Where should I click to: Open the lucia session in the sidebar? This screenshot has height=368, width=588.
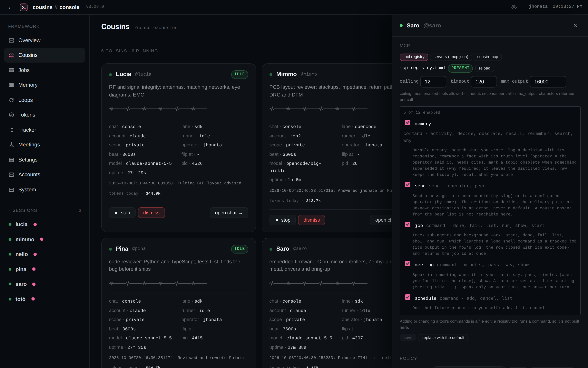(x=45, y=224)
